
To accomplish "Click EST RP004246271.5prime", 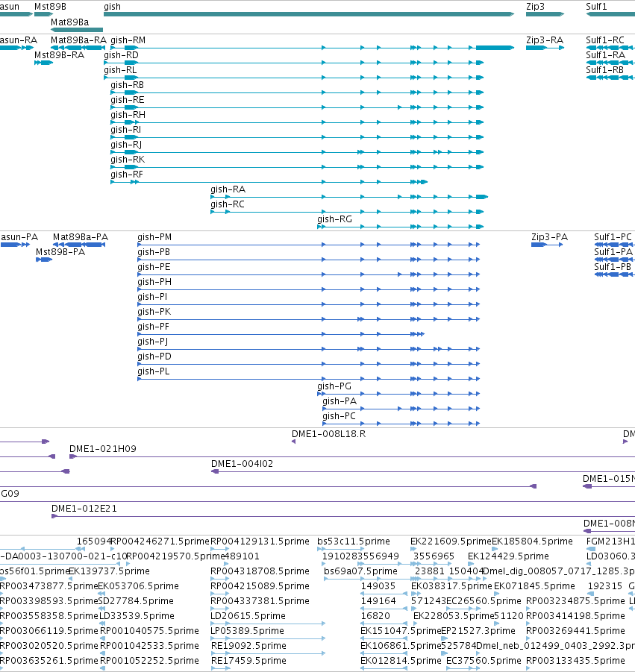I will coord(160,541).
